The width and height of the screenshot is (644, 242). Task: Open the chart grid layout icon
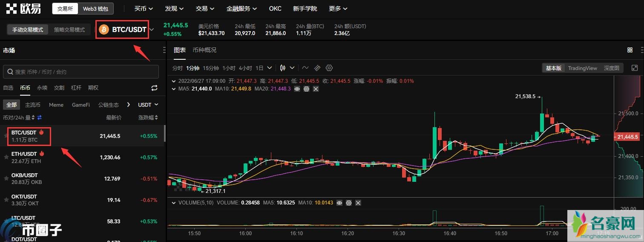[x=630, y=50]
